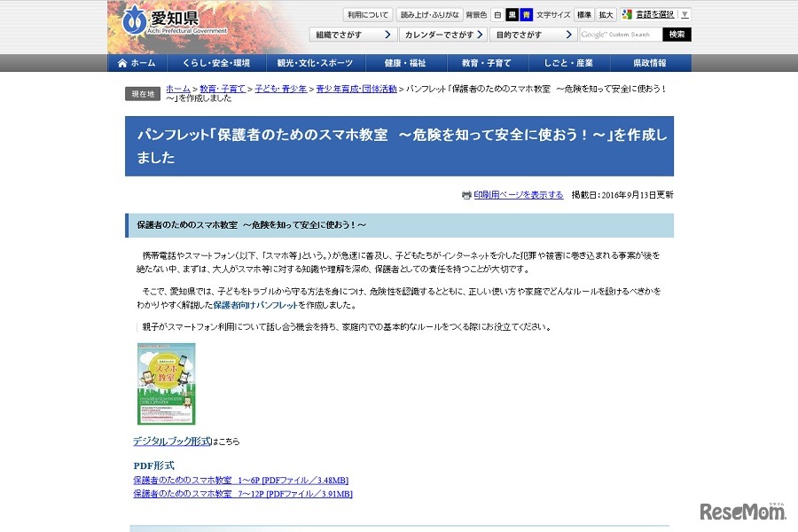The image size is (798, 532).
Task: Select the 白 background color swatch
Action: [497, 14]
